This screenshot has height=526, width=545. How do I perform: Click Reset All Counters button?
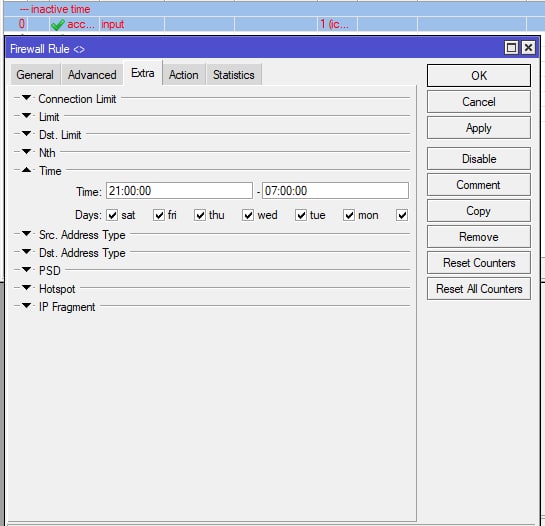(479, 289)
